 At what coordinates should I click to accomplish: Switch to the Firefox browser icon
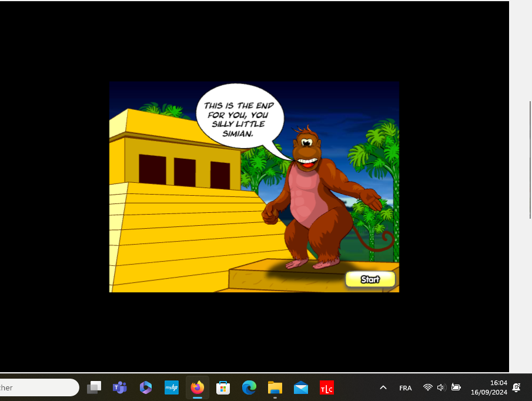click(x=198, y=387)
